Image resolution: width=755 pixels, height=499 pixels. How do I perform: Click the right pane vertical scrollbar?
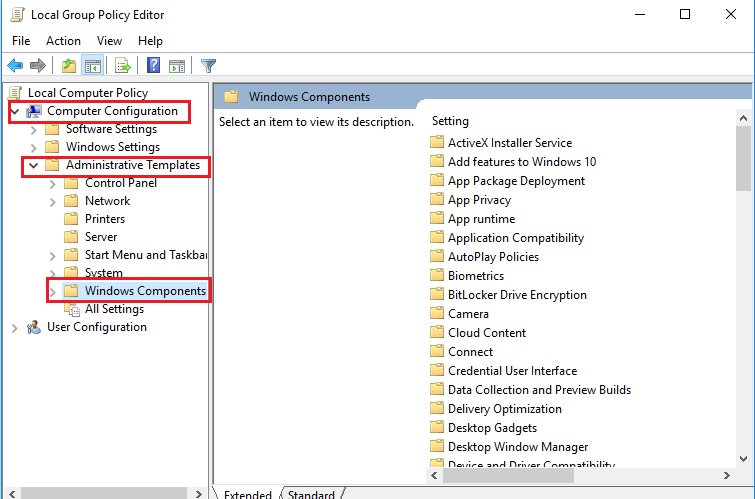743,300
